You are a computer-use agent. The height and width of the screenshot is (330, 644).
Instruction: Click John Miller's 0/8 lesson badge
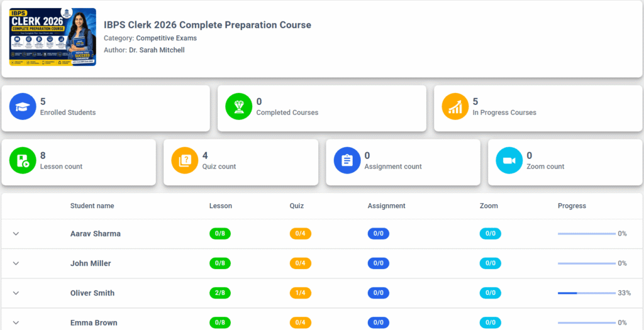(220, 263)
